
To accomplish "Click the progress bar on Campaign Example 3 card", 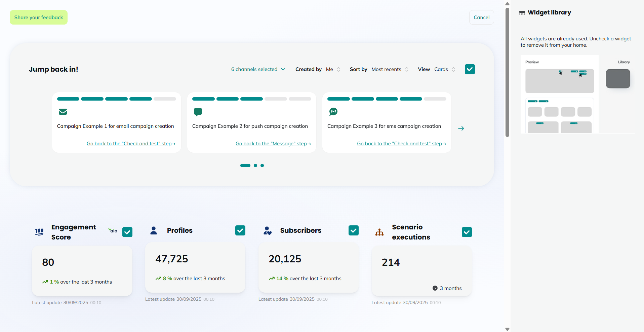I will pos(387,99).
